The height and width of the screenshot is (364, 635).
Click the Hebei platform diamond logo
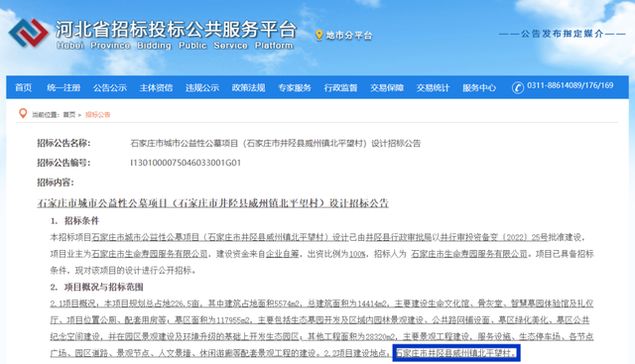(29, 33)
